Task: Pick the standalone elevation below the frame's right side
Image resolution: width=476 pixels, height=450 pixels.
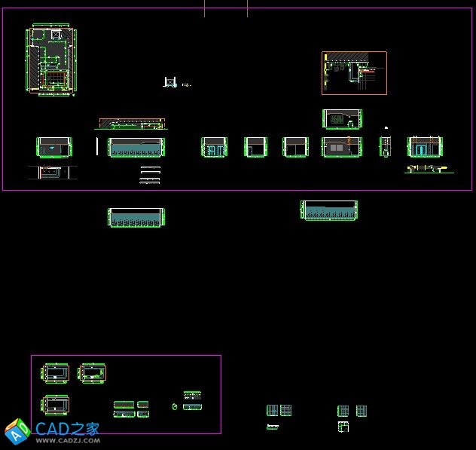Action: click(329, 210)
